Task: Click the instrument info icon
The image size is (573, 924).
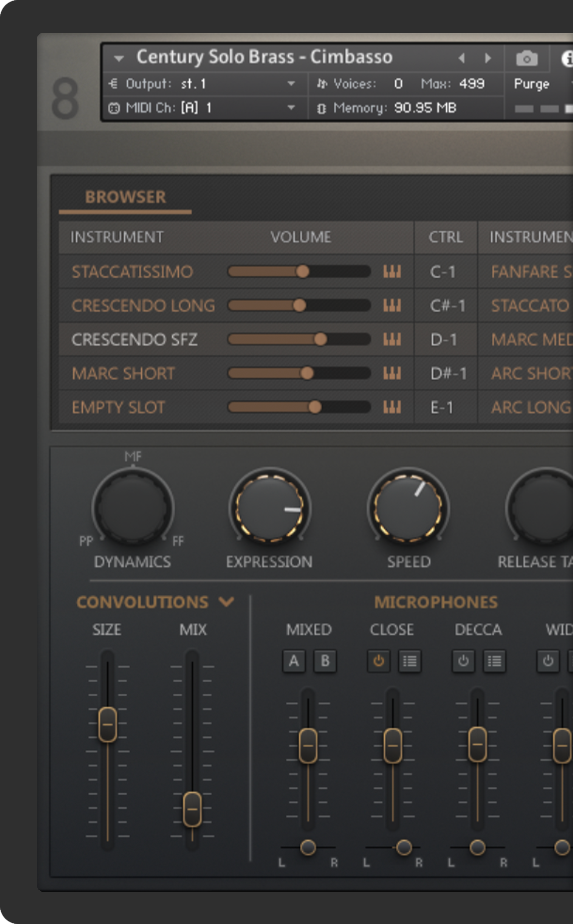Action: 567,59
